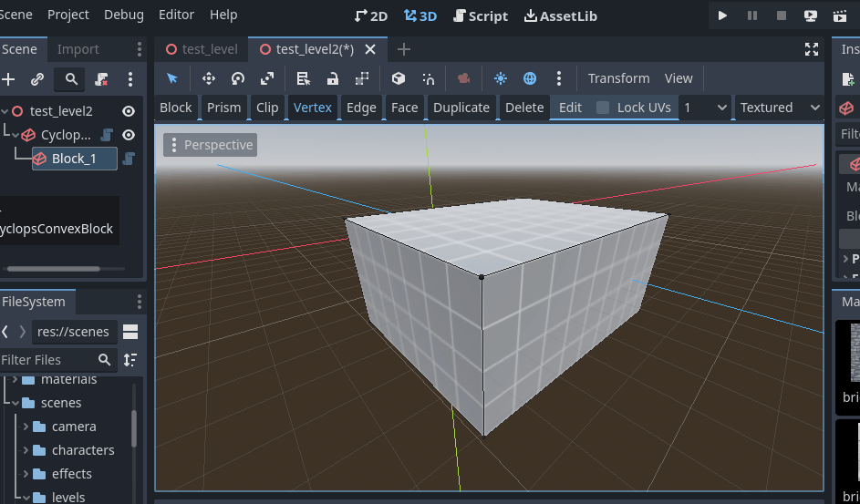Select the arrow Select Mode tool
Viewport: 860px width, 504px height.
pos(172,78)
